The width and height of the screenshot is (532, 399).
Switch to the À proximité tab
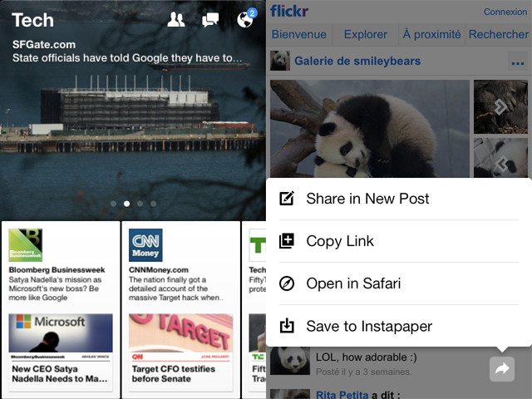pos(431,34)
